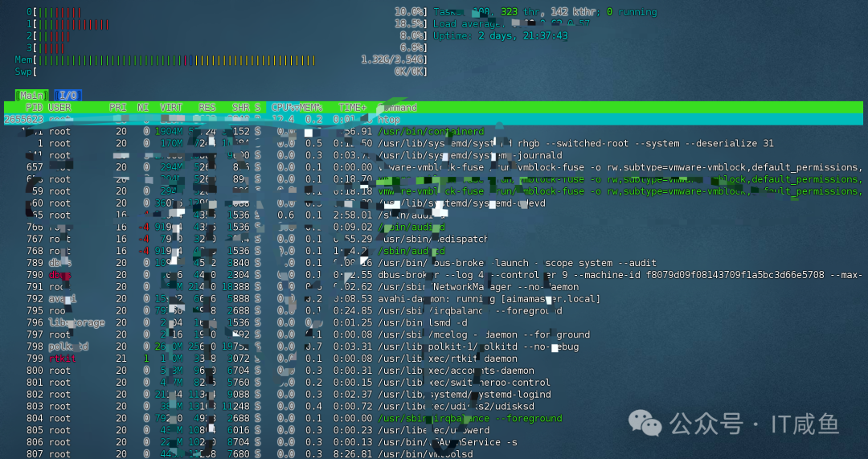Switch to the I/O tab
The width and height of the screenshot is (868, 459).
tap(68, 96)
